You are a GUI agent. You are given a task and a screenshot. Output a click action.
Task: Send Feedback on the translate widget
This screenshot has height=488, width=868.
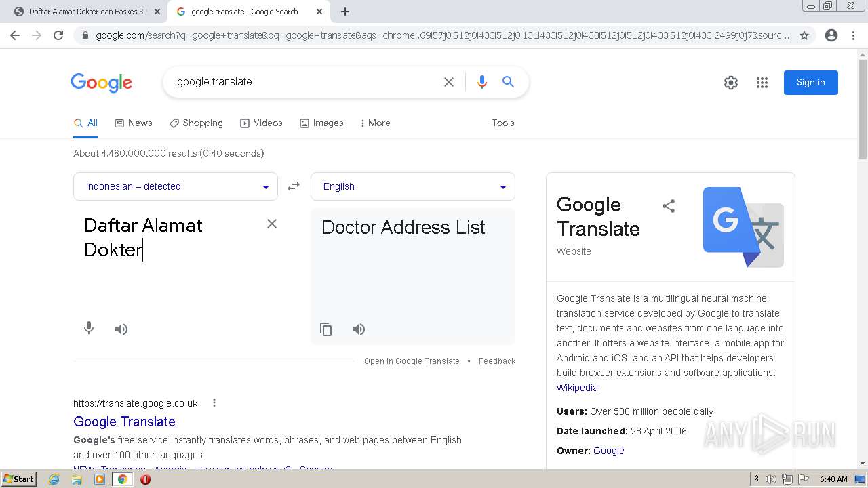[x=497, y=361]
